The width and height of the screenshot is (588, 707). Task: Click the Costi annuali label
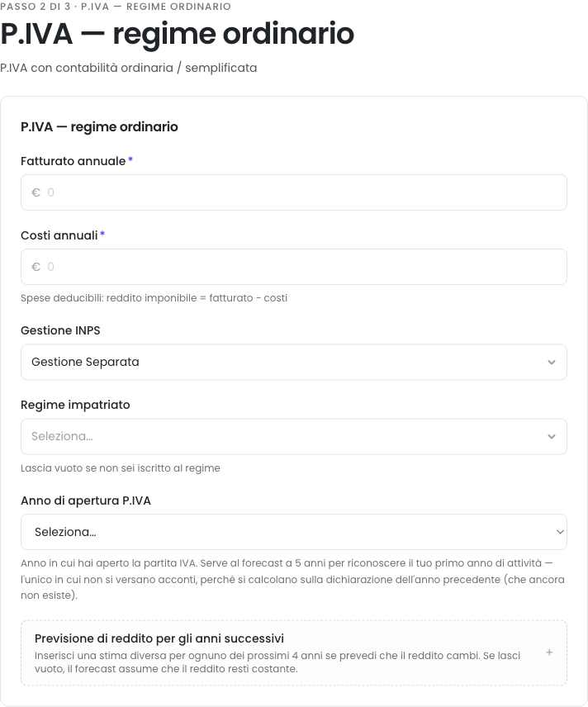tap(59, 235)
